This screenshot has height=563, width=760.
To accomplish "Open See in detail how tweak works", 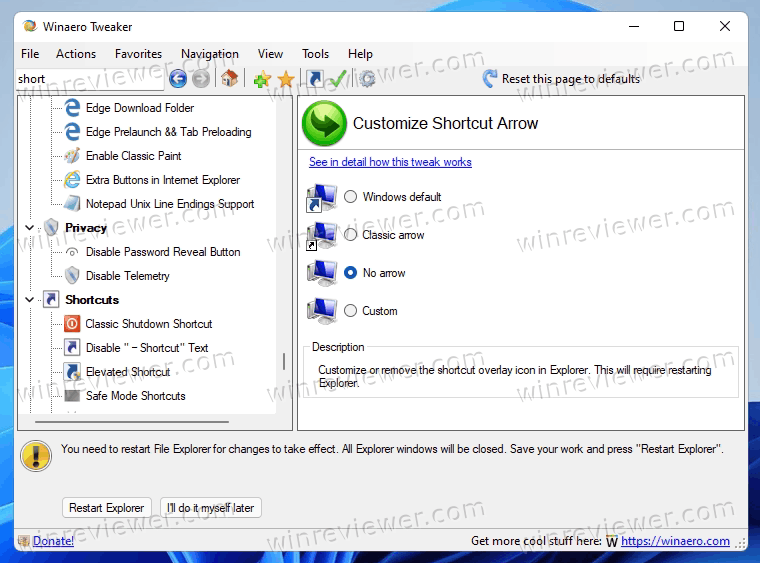I will click(390, 162).
